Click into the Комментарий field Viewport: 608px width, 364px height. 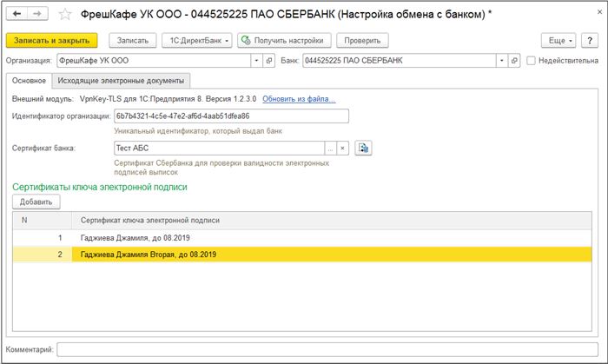327,349
